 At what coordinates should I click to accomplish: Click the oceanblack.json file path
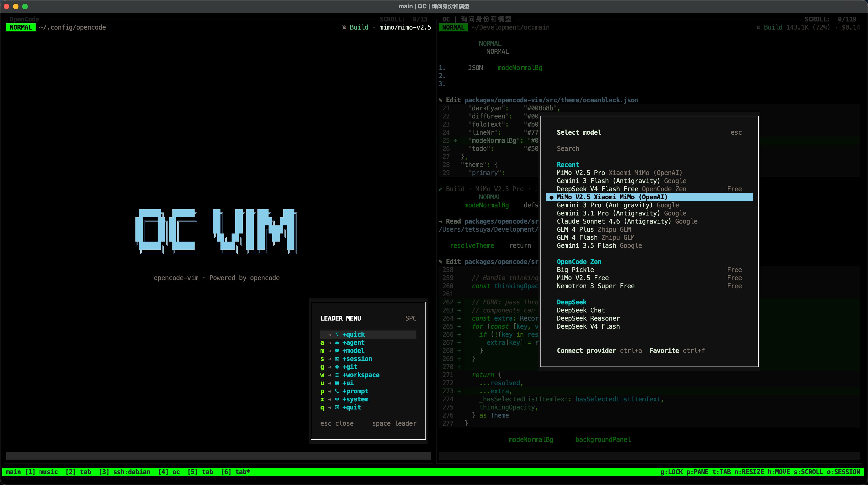point(551,100)
